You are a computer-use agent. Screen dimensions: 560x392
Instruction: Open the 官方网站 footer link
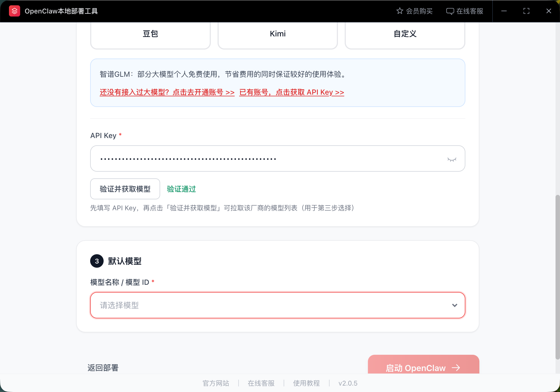tap(216, 383)
